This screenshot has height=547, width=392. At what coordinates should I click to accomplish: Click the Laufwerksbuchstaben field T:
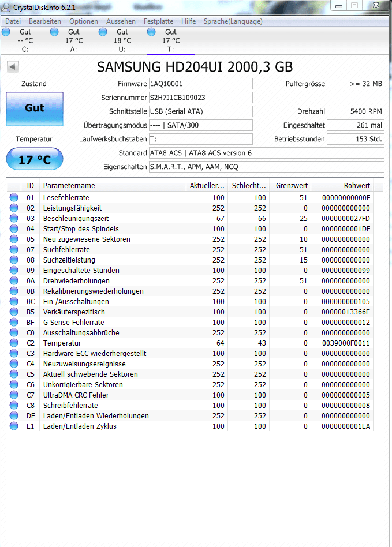[201, 139]
